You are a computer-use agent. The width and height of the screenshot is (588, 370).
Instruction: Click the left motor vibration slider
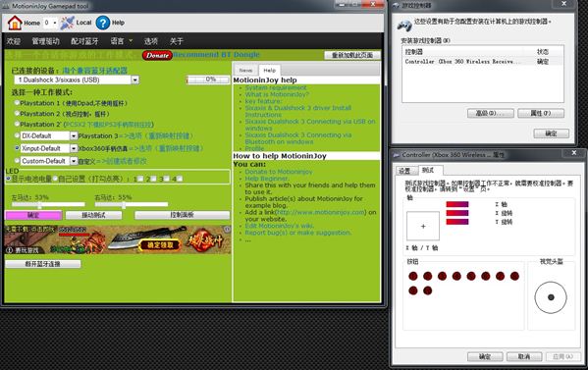click(48, 205)
